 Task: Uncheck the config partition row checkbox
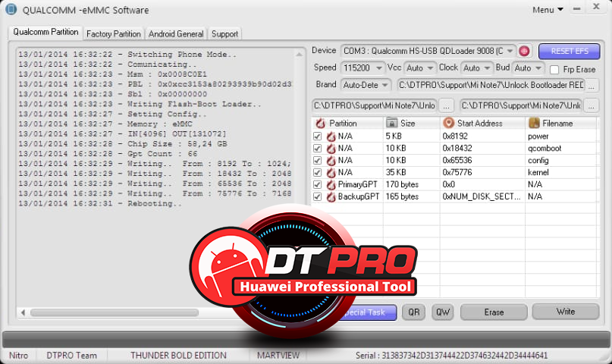click(x=317, y=160)
